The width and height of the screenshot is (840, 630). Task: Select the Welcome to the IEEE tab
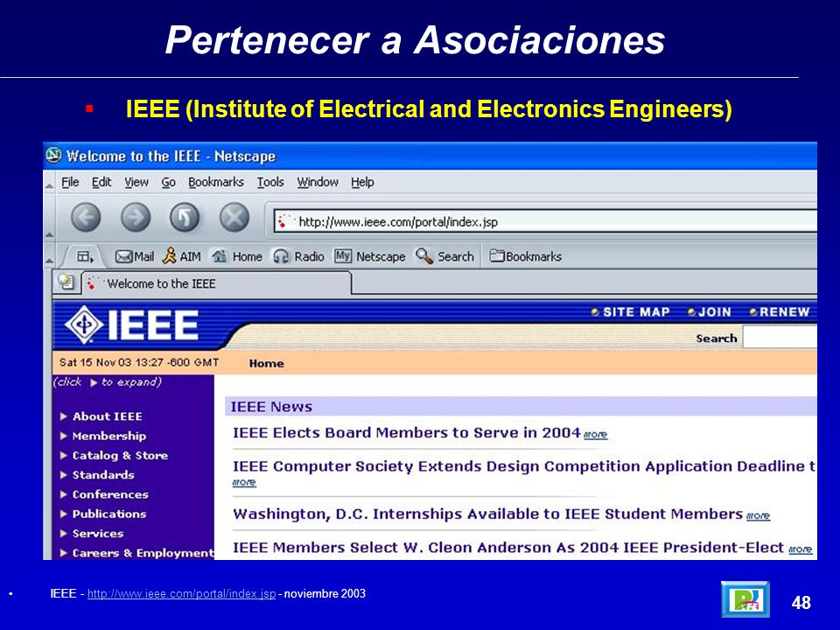[x=217, y=283]
